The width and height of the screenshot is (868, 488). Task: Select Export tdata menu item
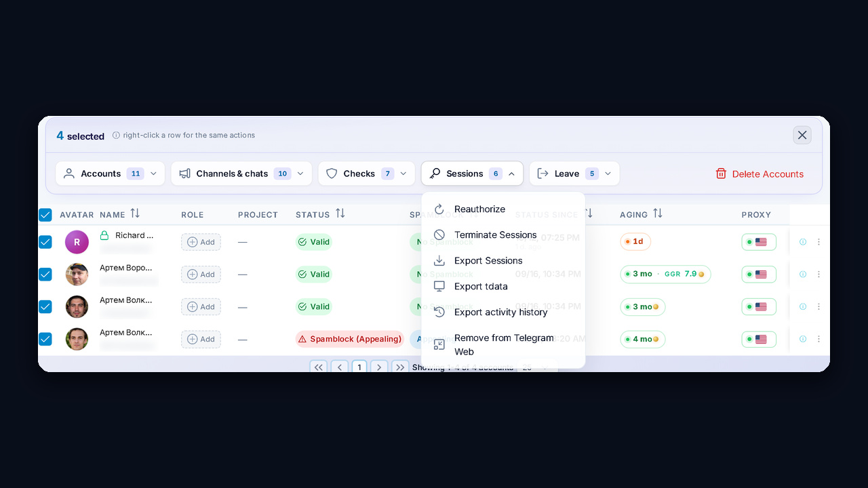[x=503, y=286]
